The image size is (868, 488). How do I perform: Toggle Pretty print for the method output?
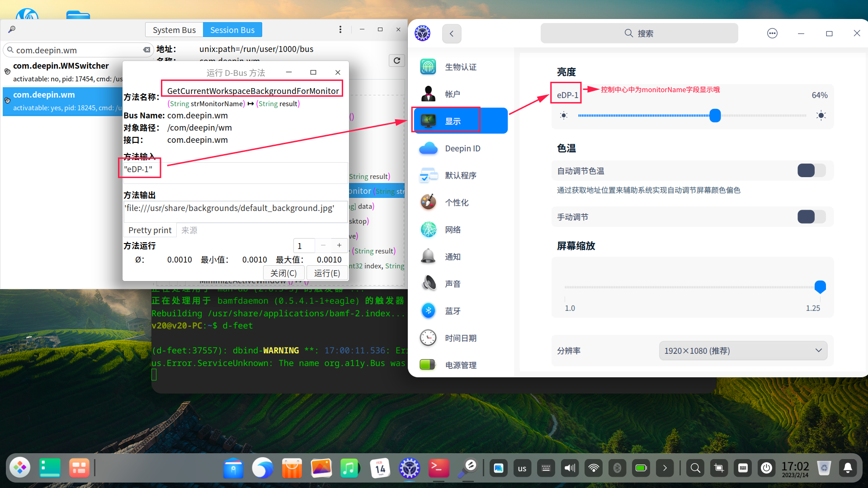(x=150, y=230)
